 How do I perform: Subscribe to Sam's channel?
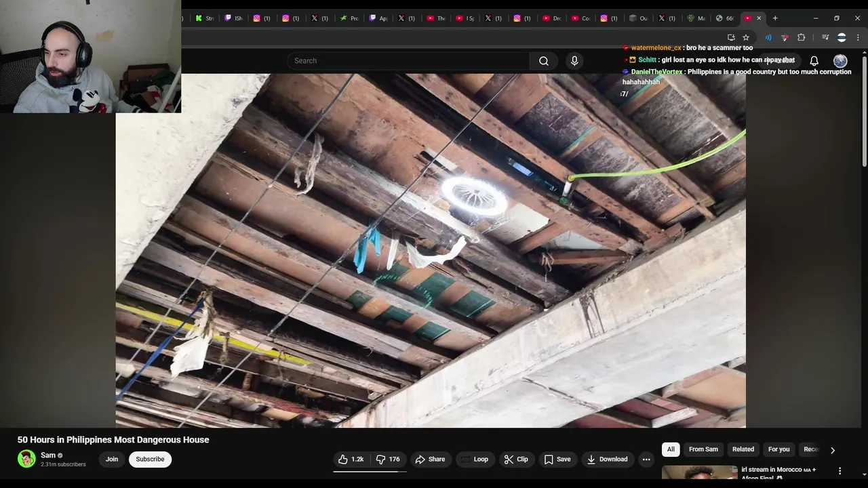pos(150,460)
